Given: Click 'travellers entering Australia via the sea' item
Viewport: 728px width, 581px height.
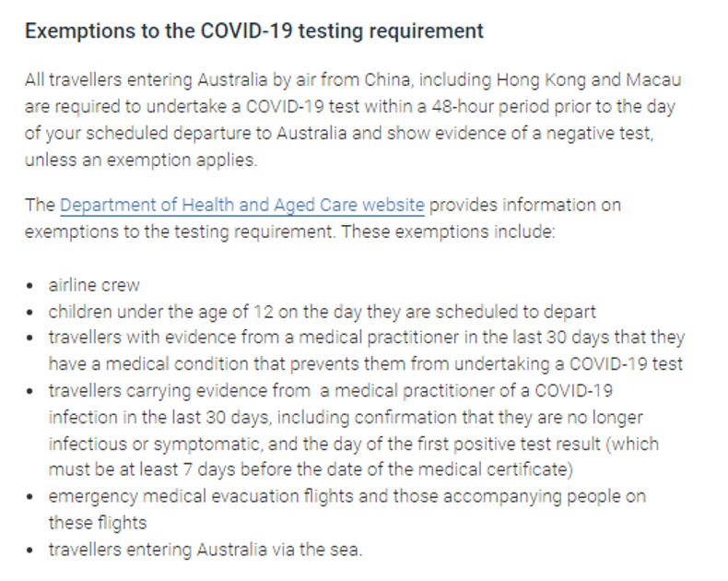Looking at the screenshot, I should 205,551.
